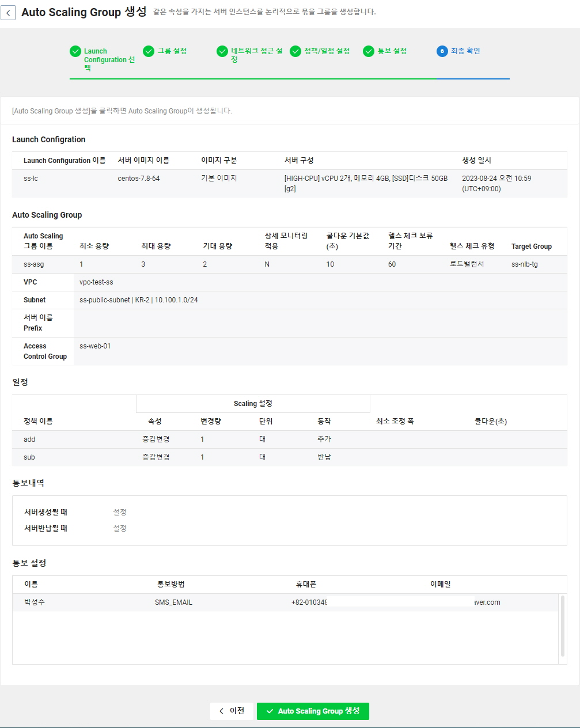This screenshot has width=580, height=728.
Task: Go to the 정책/일정 설정 step
Action: (x=327, y=51)
